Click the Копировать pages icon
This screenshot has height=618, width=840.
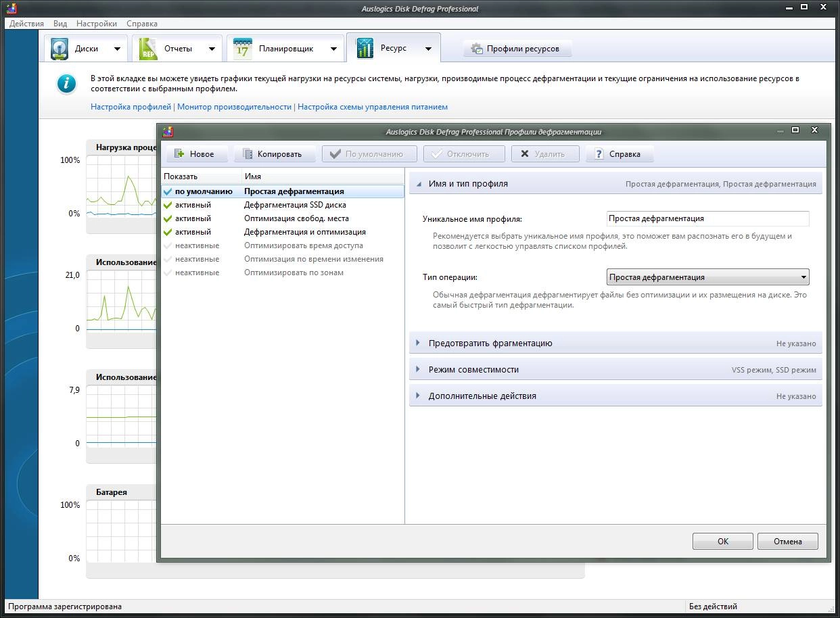tap(247, 154)
